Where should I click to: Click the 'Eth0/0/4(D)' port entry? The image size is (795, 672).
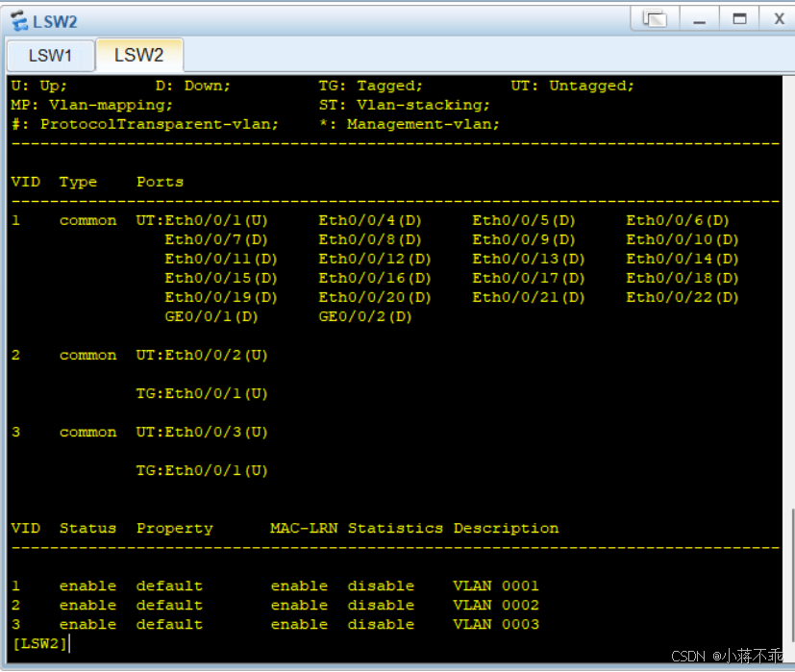(369, 220)
